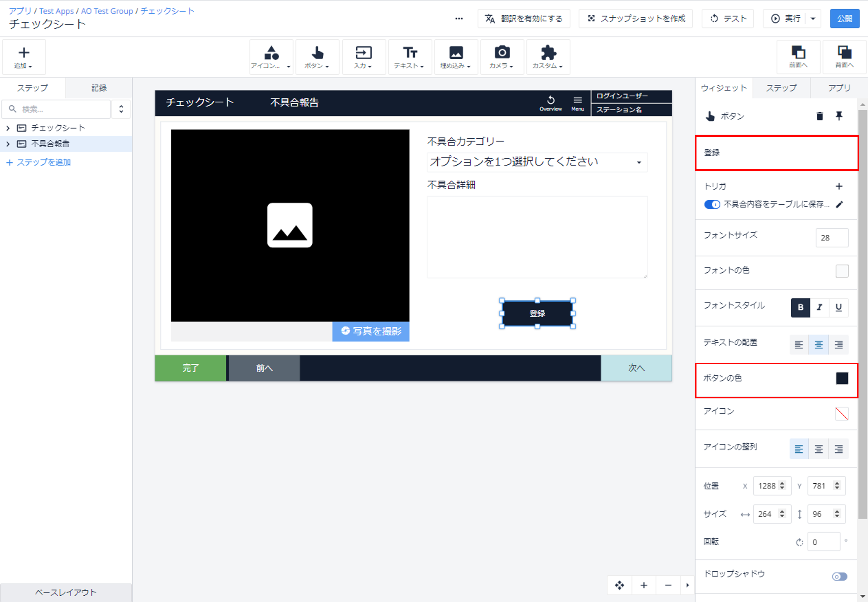Click the テスト button

coord(728,18)
